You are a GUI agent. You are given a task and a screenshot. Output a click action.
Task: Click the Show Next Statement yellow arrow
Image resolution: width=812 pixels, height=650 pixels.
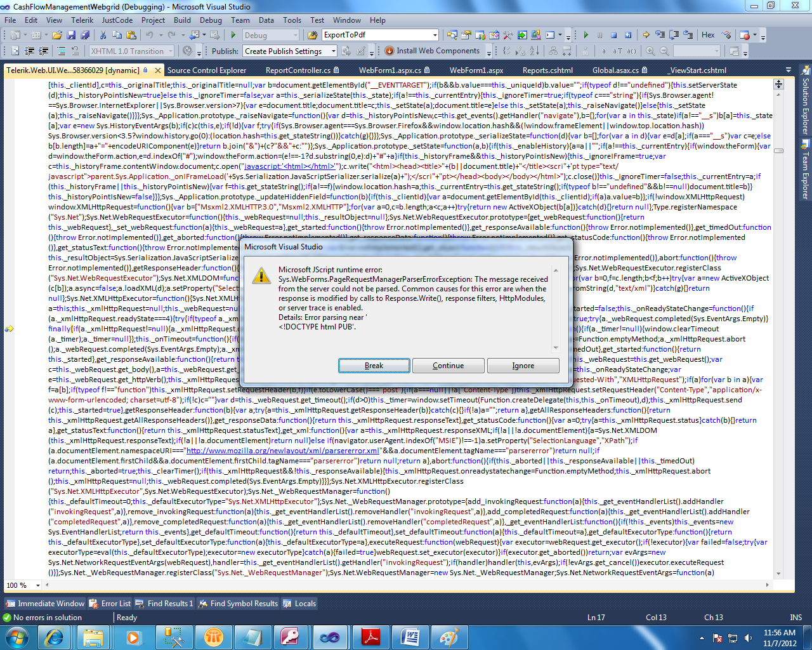[646, 36]
